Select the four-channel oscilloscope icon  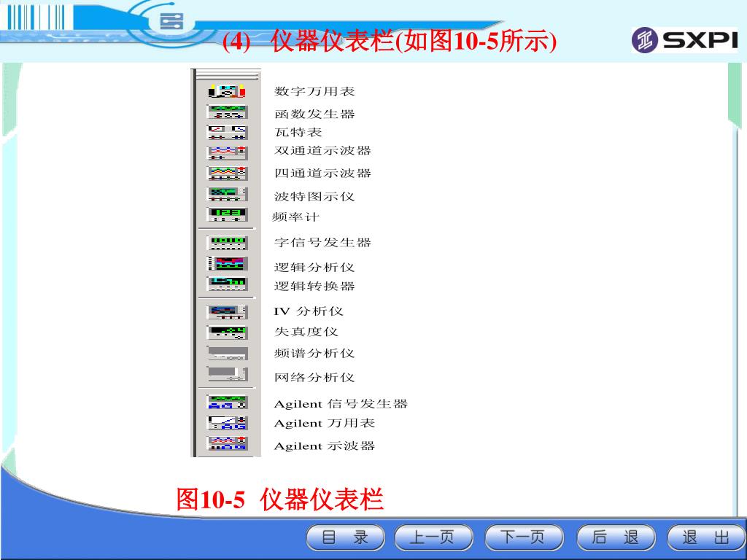click(227, 173)
